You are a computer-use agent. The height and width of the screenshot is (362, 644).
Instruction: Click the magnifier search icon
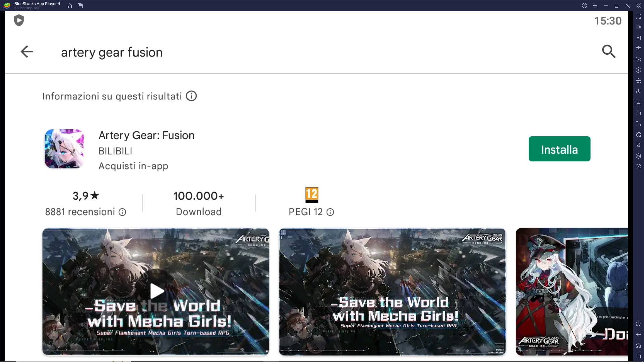609,51
